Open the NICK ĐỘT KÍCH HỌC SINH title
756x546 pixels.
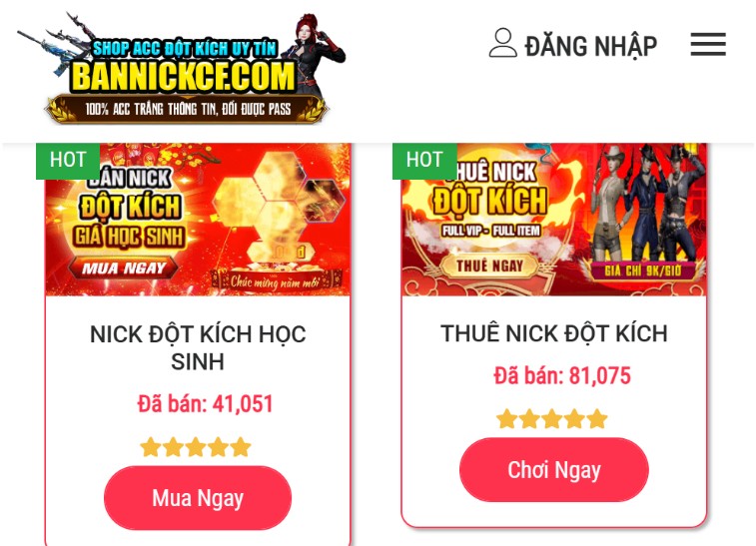[x=198, y=347]
